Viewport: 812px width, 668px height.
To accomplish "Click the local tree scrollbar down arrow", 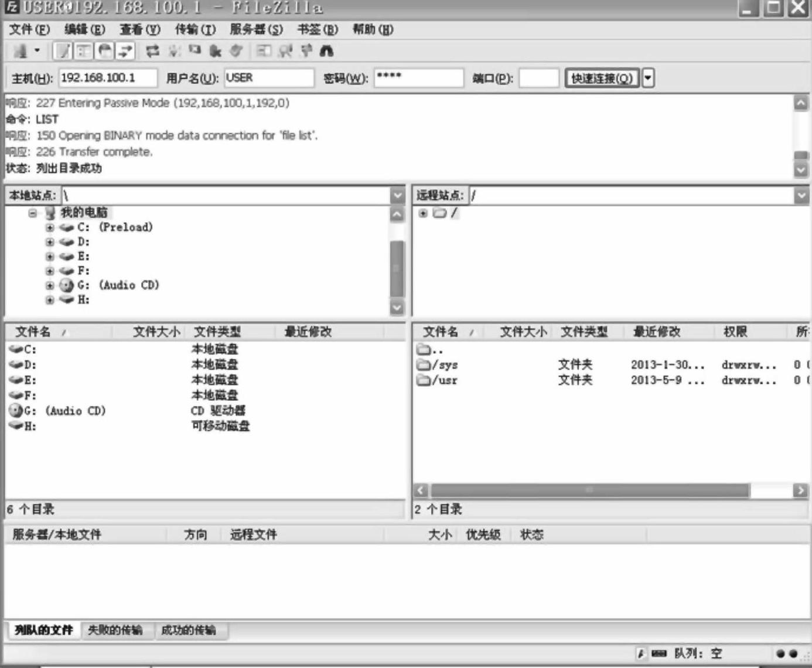I will pyautogui.click(x=397, y=307).
